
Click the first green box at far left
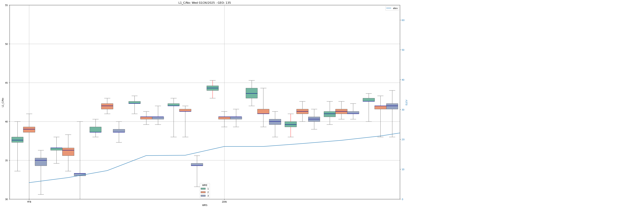[17, 140]
